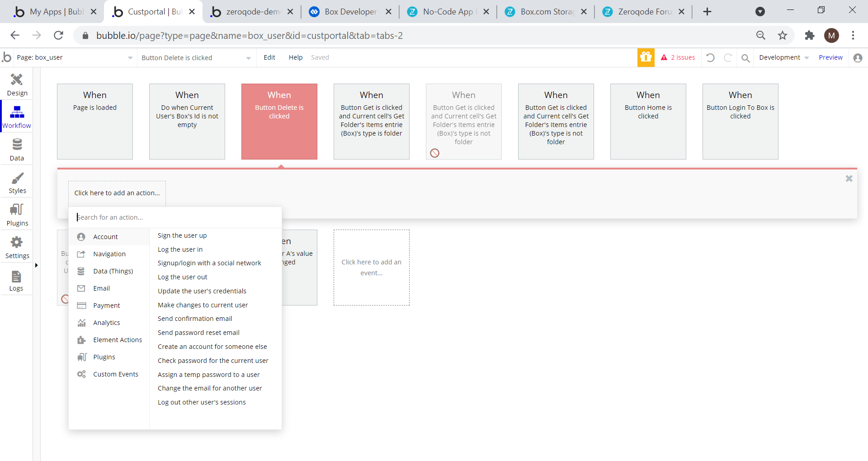Select the Data (Things) action category
The height and width of the screenshot is (461, 868).
109,271
